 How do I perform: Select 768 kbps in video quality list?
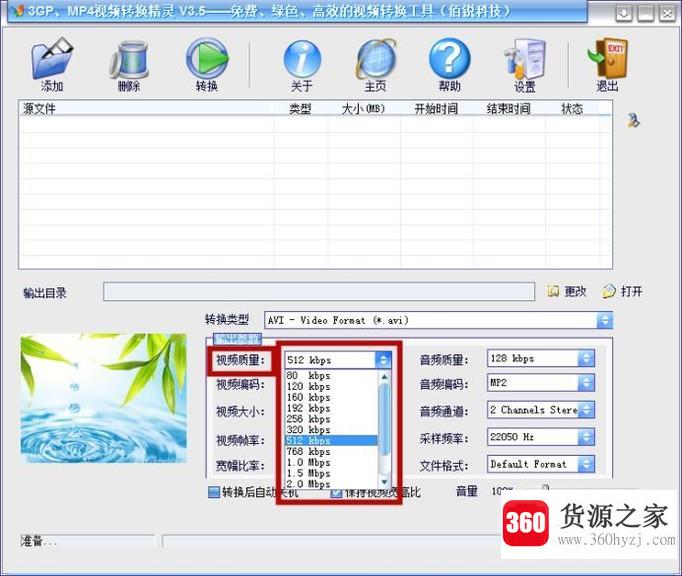click(331, 452)
